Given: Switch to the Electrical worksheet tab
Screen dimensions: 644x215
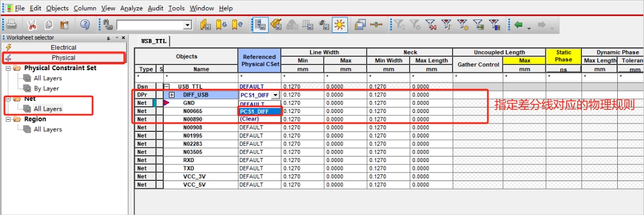Looking at the screenshot, I should click(x=64, y=47).
